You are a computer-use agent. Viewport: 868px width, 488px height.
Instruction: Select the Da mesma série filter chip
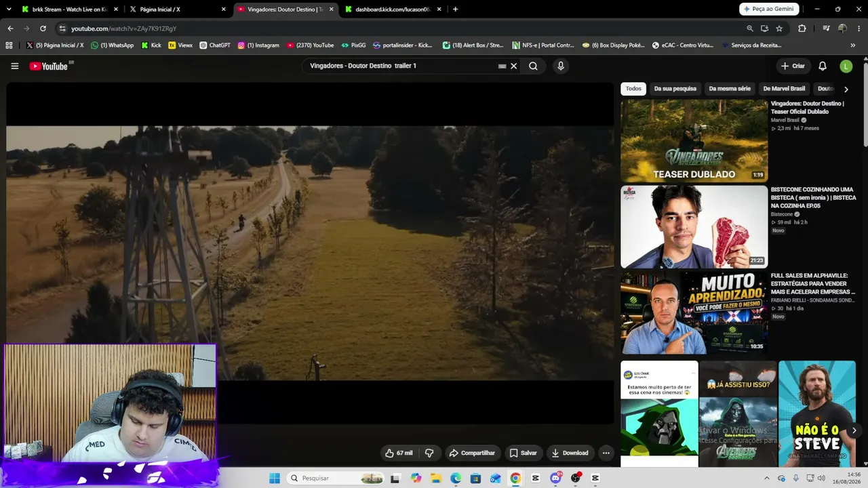click(730, 89)
